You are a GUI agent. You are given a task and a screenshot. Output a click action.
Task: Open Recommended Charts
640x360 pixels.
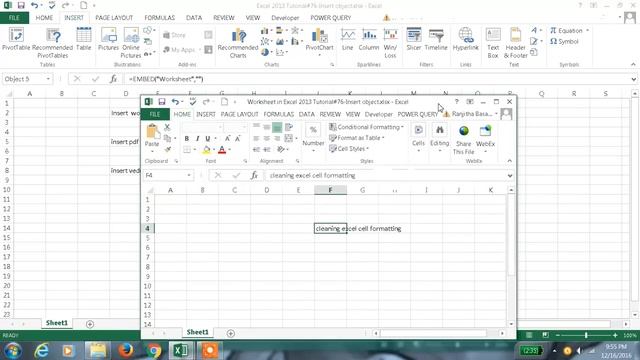click(x=238, y=43)
